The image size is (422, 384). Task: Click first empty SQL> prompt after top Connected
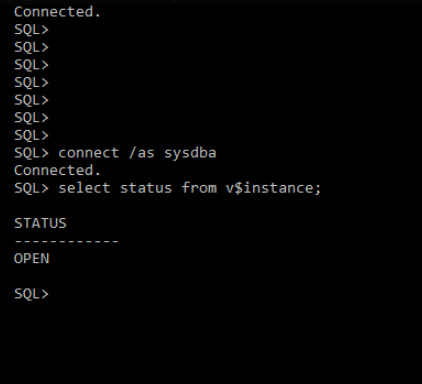31,30
